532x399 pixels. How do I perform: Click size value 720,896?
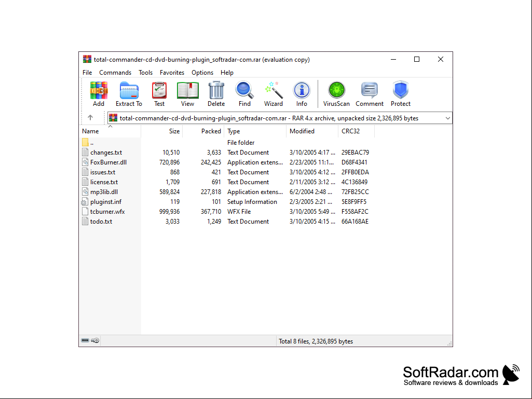170,162
